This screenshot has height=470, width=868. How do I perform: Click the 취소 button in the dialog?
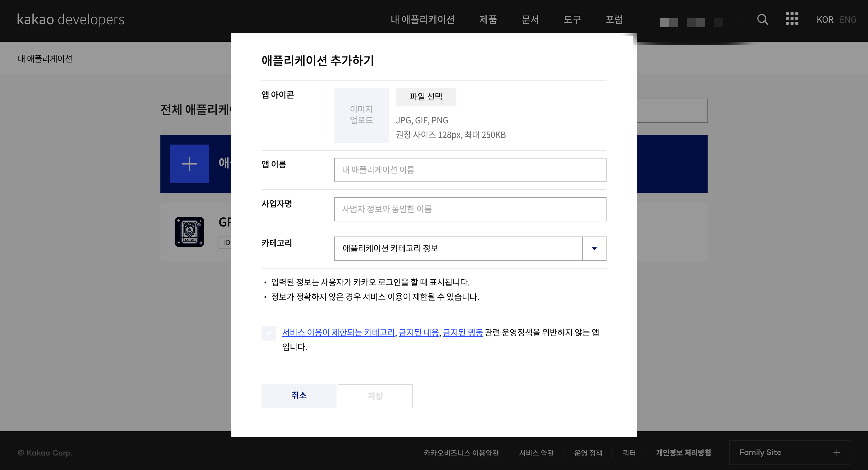click(299, 396)
